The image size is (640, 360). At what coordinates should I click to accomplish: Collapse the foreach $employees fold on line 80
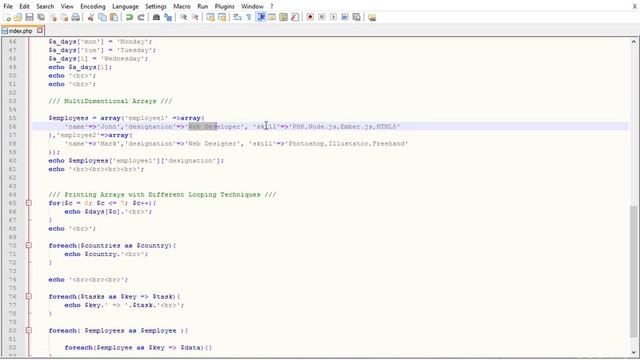point(29,330)
